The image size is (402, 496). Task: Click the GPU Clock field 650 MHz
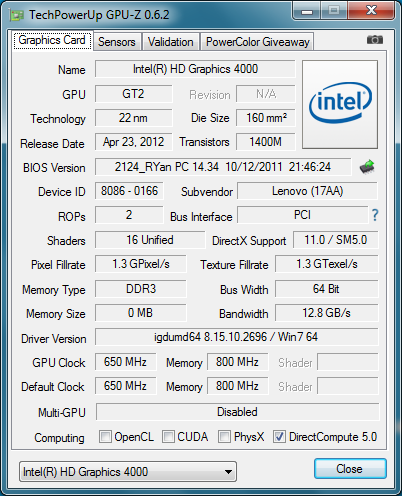tap(125, 362)
